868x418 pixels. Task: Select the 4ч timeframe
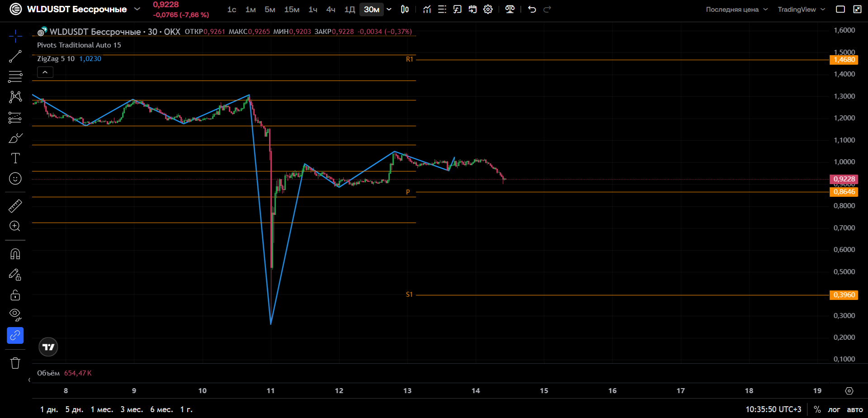point(331,9)
